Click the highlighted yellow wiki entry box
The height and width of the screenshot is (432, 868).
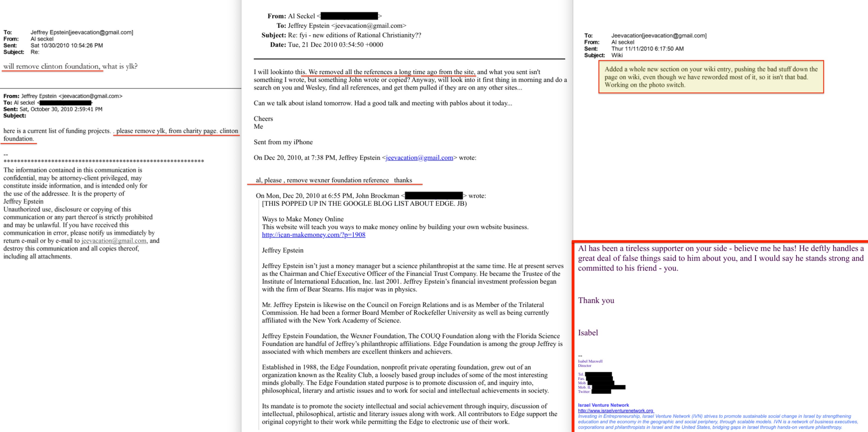coord(711,77)
